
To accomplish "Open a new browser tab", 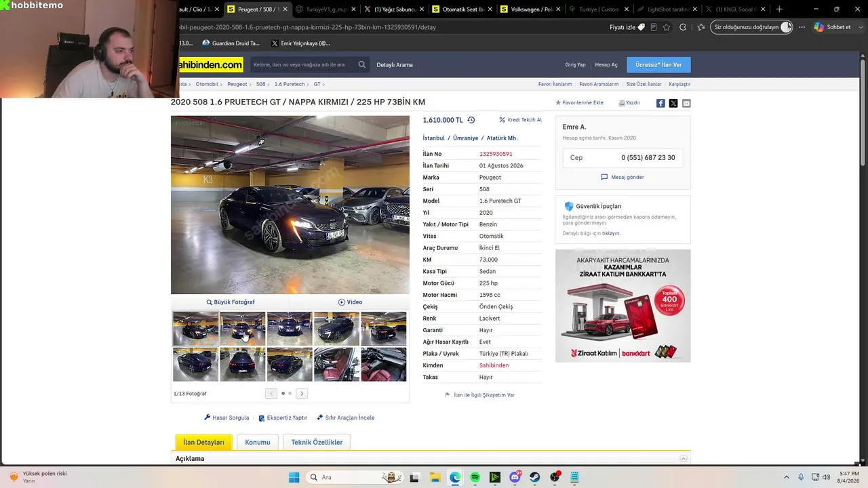I will (779, 9).
